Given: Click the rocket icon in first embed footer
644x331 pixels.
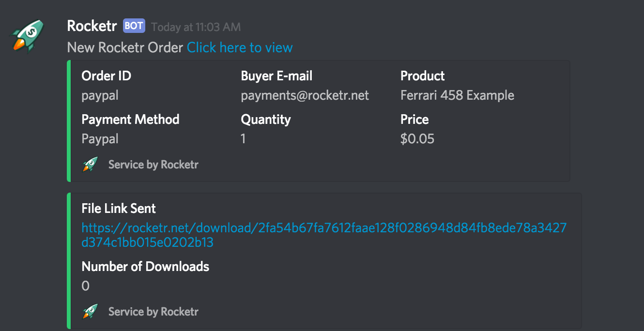Looking at the screenshot, I should [90, 165].
